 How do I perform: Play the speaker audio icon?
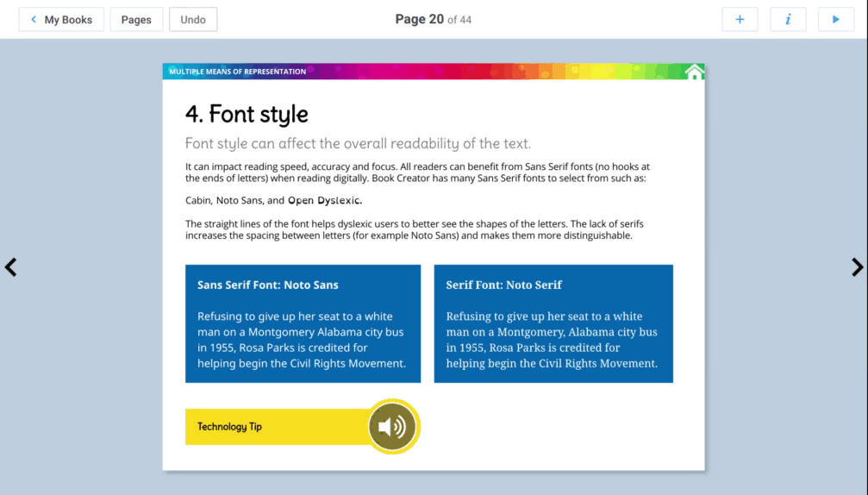click(393, 426)
